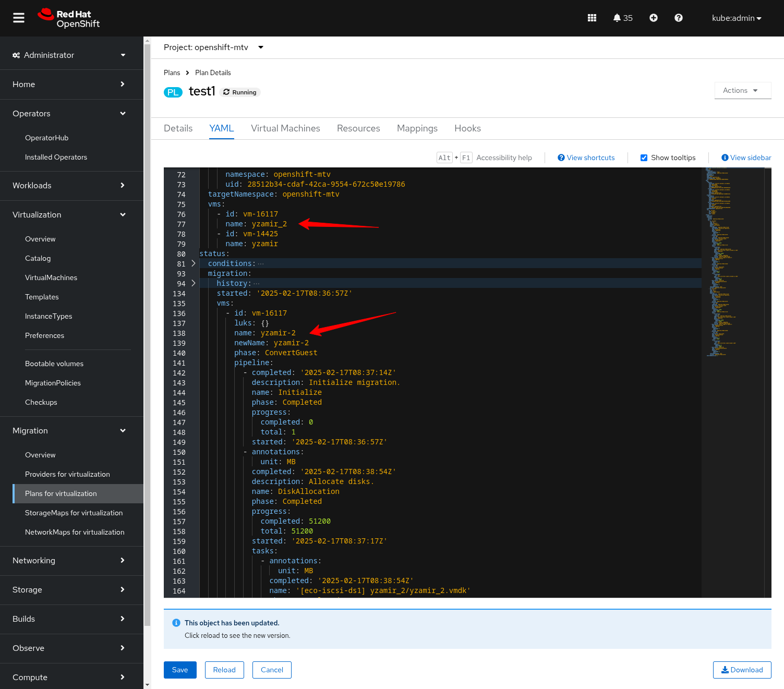The height and width of the screenshot is (689, 784).
Task: Expand the Workloads navigation section
Action: coord(71,186)
